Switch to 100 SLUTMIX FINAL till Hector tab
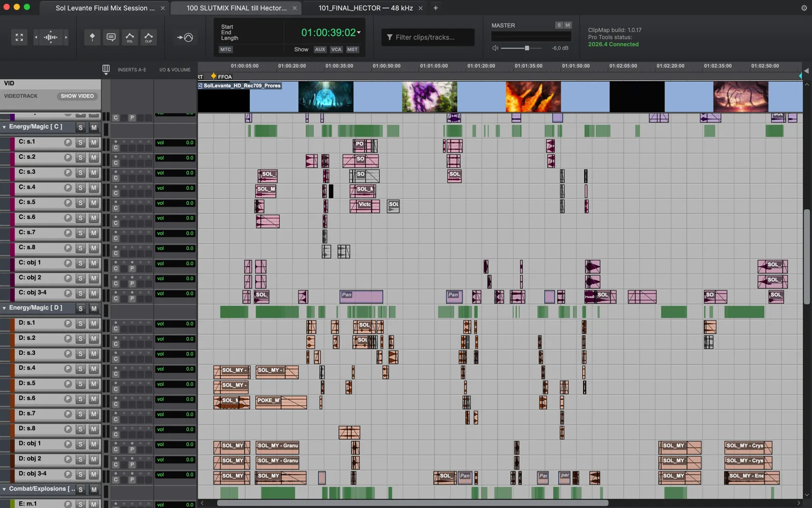The width and height of the screenshot is (812, 508). (x=236, y=8)
